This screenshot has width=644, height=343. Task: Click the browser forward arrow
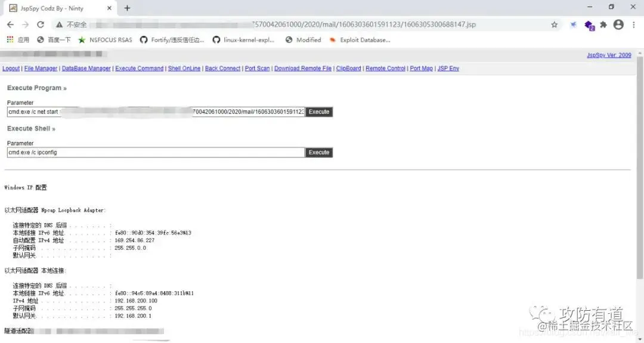pos(26,24)
